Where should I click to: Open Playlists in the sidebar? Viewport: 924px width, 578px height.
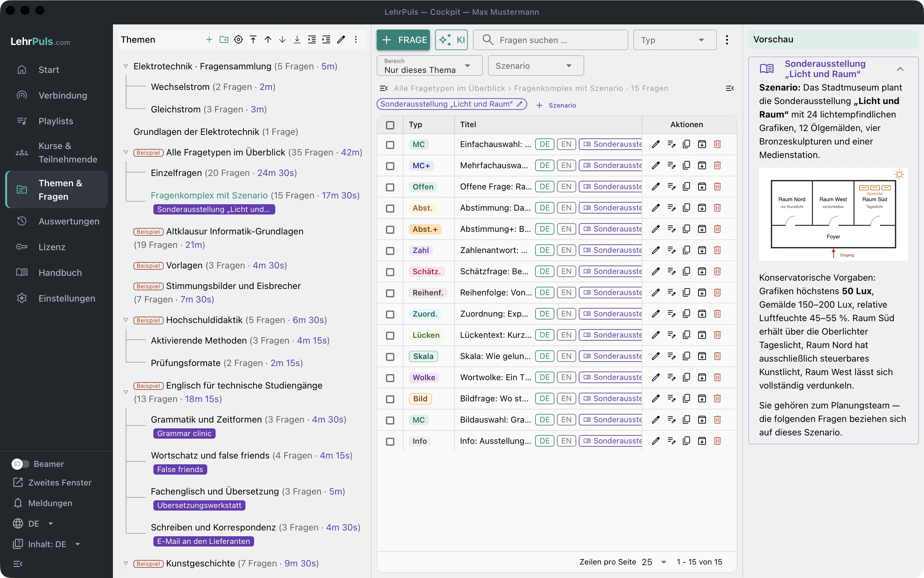click(56, 121)
